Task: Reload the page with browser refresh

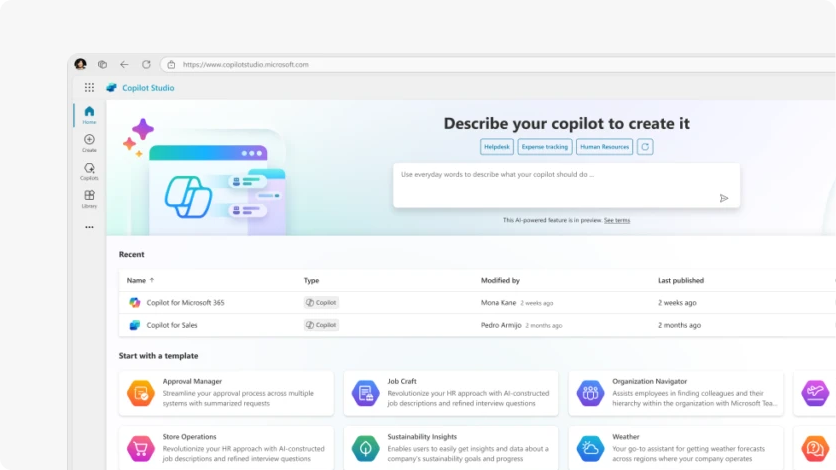Action: 146,64
